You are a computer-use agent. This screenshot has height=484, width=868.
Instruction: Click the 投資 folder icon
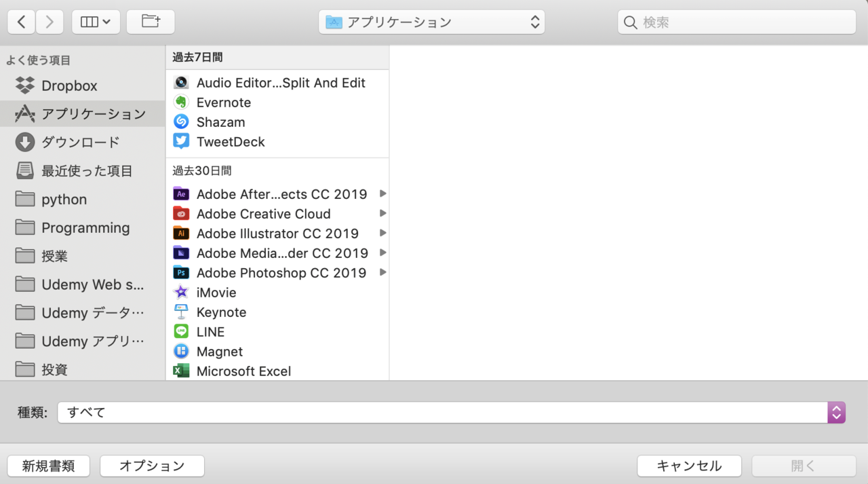pyautogui.click(x=25, y=370)
